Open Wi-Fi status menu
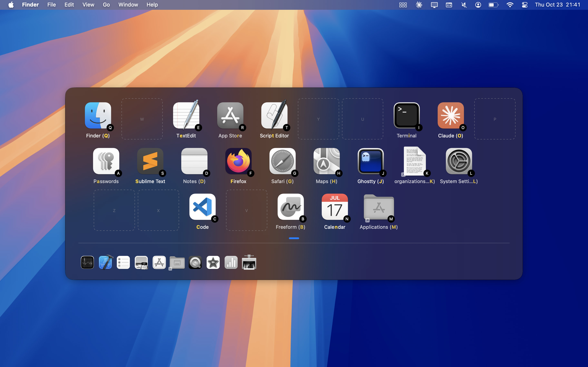 click(510, 5)
